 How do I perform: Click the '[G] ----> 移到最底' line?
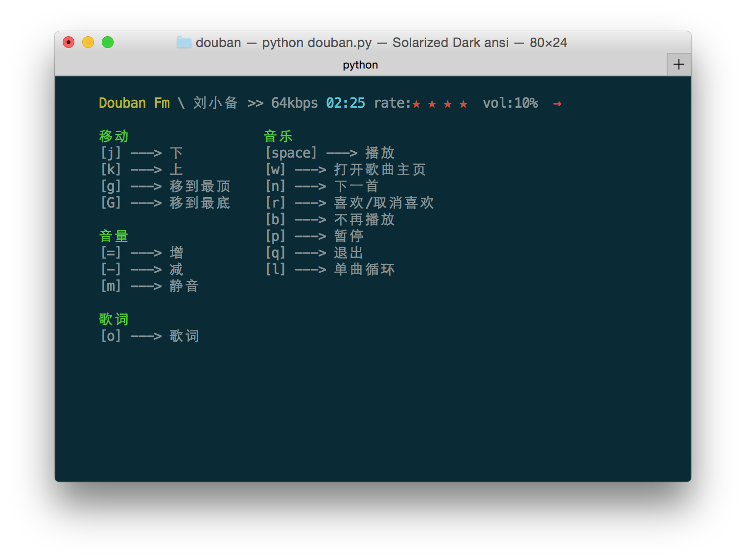[x=165, y=203]
